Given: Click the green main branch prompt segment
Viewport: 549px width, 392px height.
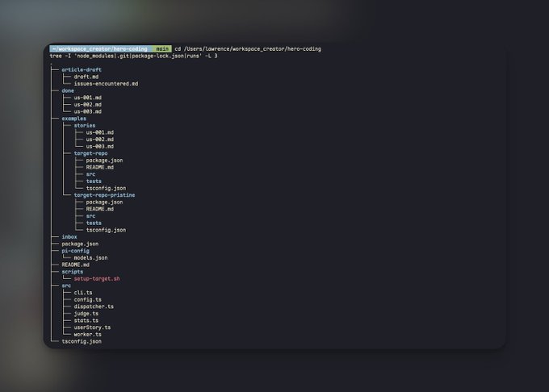Looking at the screenshot, I should point(162,49).
